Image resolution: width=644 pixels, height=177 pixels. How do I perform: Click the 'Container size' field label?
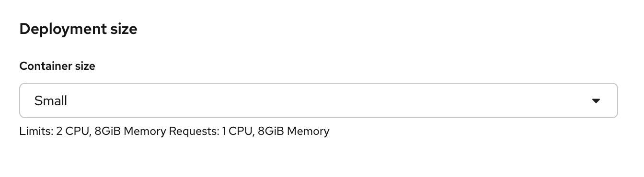[x=57, y=66]
